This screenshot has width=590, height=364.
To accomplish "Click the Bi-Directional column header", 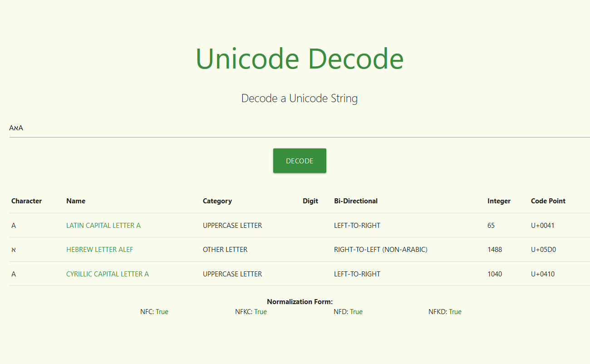I will (355, 201).
